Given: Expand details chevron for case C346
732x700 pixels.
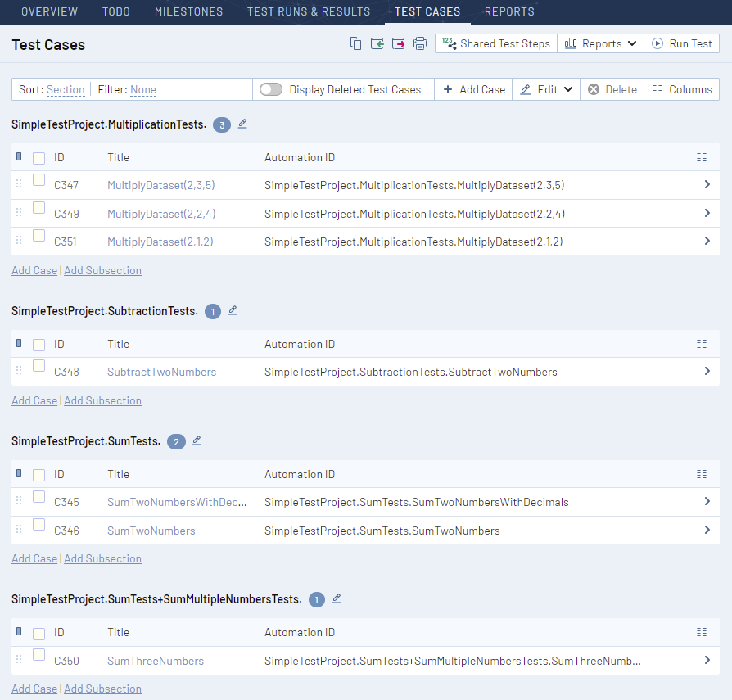Looking at the screenshot, I should 707,531.
